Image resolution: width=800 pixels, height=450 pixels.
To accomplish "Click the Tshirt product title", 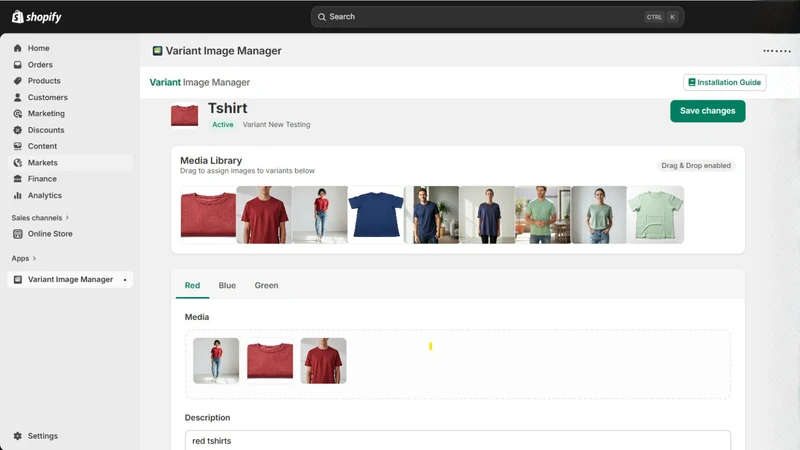I will (x=228, y=108).
